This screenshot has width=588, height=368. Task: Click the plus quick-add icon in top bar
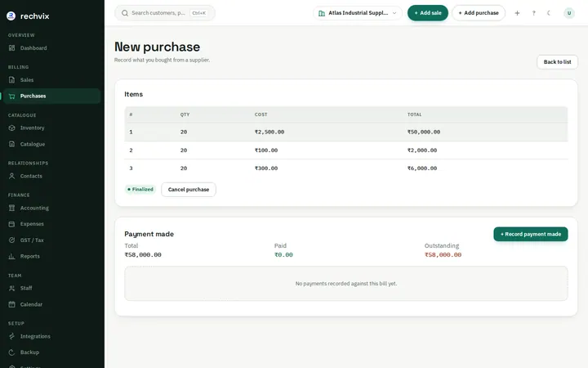(517, 13)
